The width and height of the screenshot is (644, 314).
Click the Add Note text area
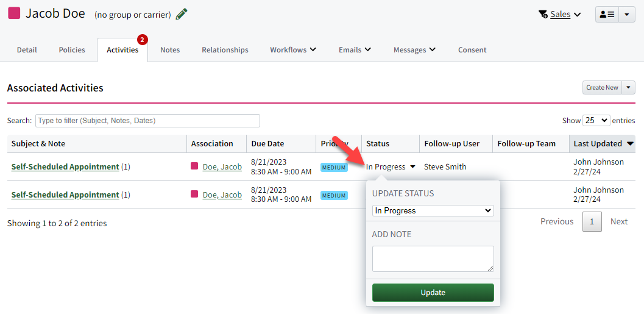433,259
